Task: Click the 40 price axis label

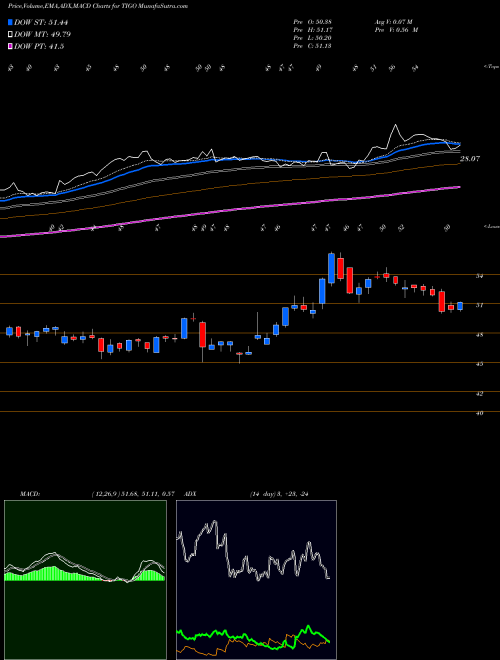Action: pyautogui.click(x=479, y=413)
